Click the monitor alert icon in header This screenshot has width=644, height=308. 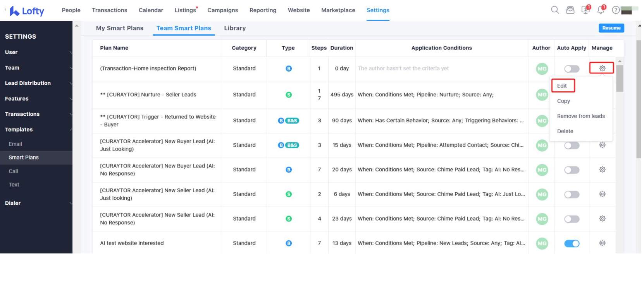[x=585, y=10]
